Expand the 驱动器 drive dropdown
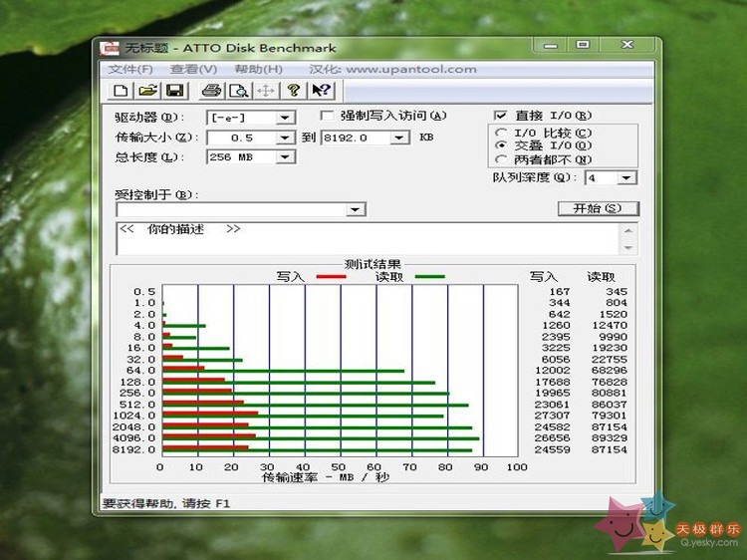This screenshot has height=560, width=747. tap(285, 118)
